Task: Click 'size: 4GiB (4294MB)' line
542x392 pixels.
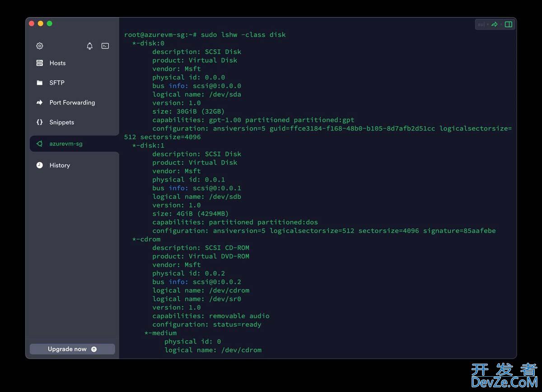Action: (x=190, y=214)
